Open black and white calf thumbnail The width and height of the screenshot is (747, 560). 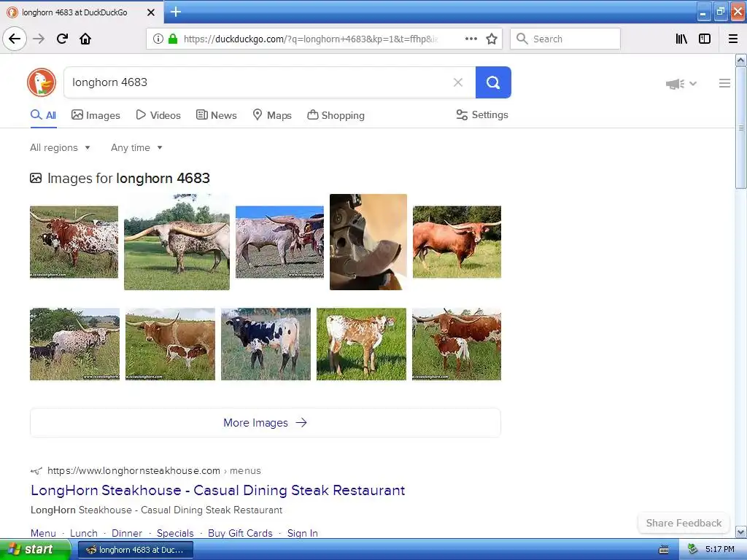[x=266, y=344]
